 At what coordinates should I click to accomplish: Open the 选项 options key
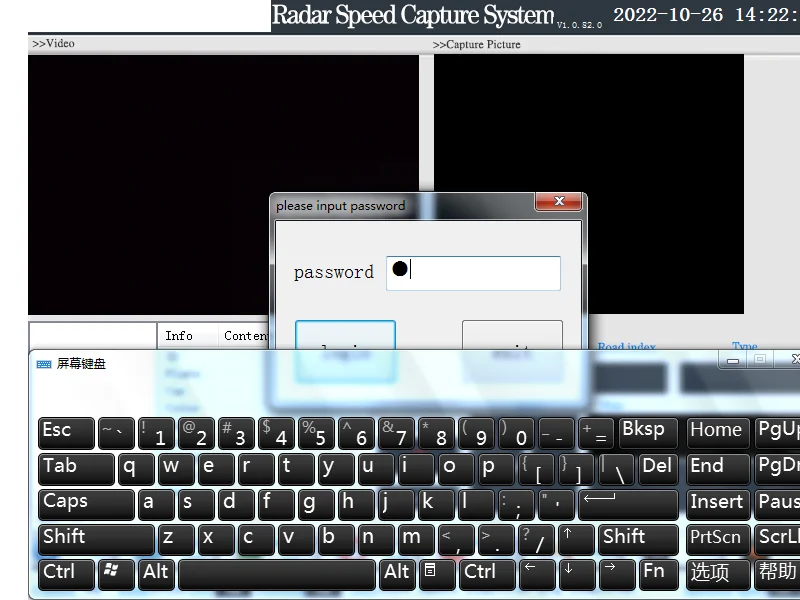[x=718, y=574]
